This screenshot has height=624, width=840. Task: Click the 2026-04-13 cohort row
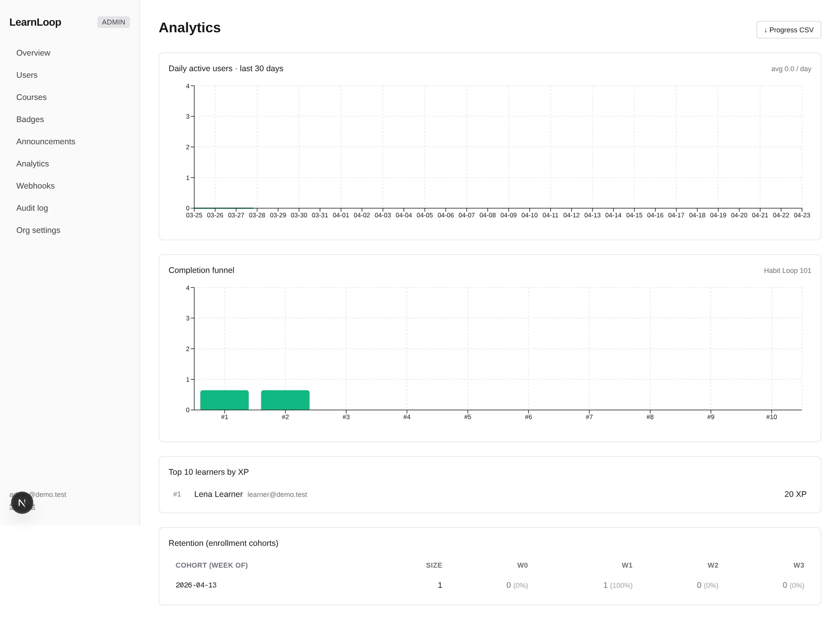[196, 585]
